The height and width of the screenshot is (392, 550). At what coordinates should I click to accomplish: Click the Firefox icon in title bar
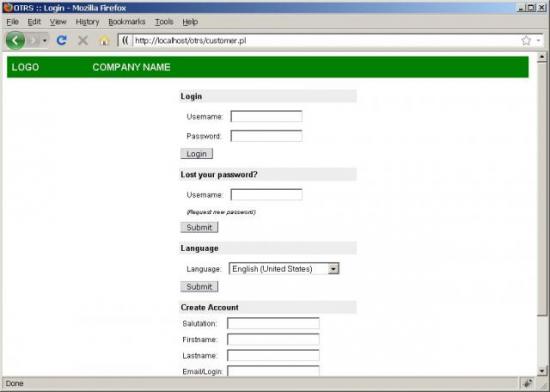[7, 7]
